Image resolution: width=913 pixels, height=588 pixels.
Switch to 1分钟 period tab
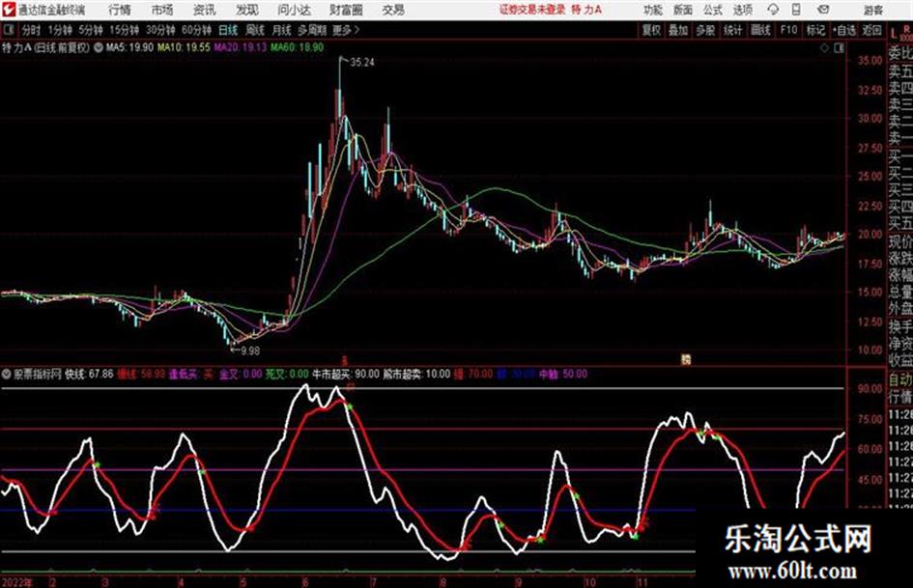[59, 30]
